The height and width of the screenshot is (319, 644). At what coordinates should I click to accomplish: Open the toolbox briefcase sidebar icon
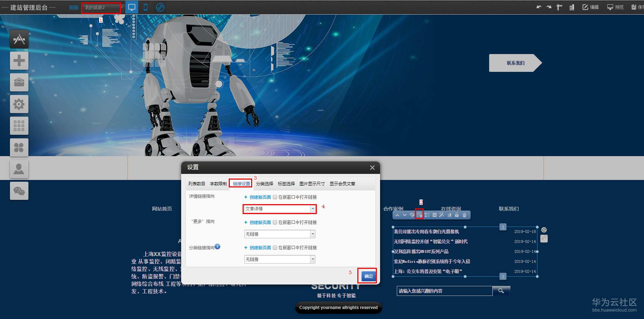19,82
